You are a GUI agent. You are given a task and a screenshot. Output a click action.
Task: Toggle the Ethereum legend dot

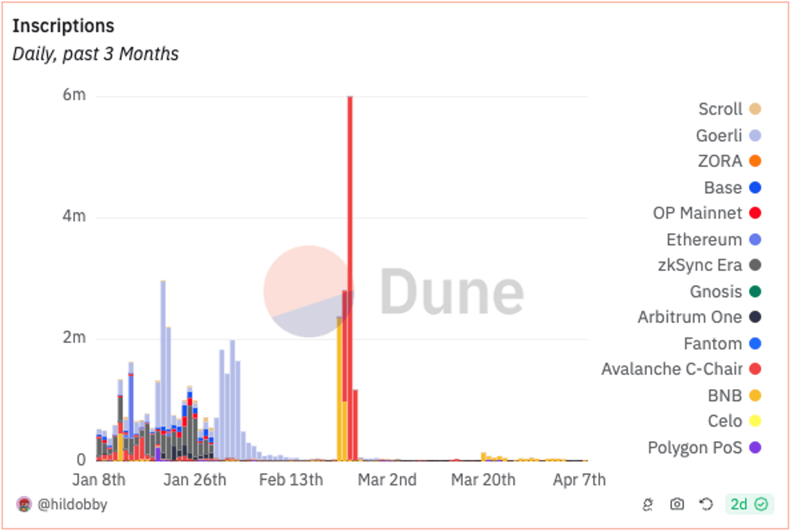click(755, 240)
